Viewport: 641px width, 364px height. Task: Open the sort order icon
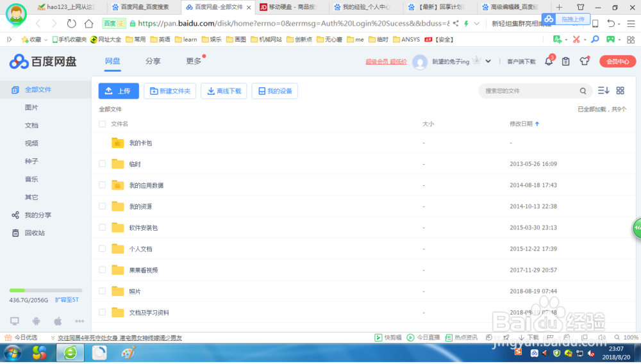point(603,91)
